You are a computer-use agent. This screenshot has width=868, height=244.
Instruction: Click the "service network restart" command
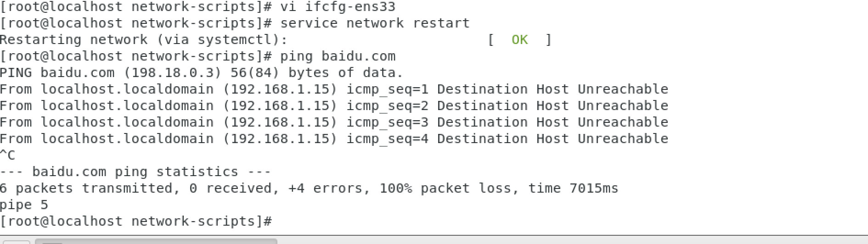coord(375,23)
